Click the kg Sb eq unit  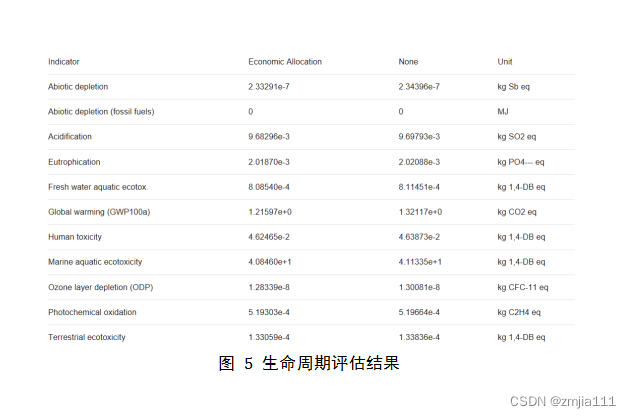tap(513, 86)
